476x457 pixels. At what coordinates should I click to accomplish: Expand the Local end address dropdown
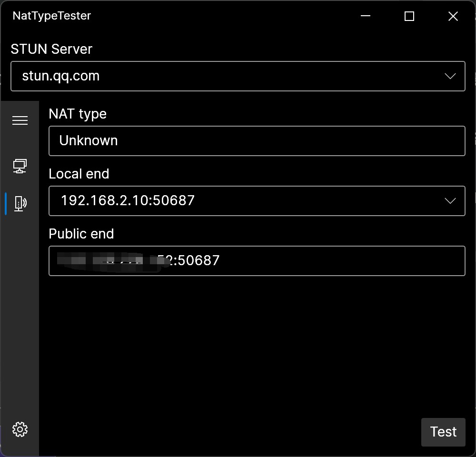pos(450,200)
